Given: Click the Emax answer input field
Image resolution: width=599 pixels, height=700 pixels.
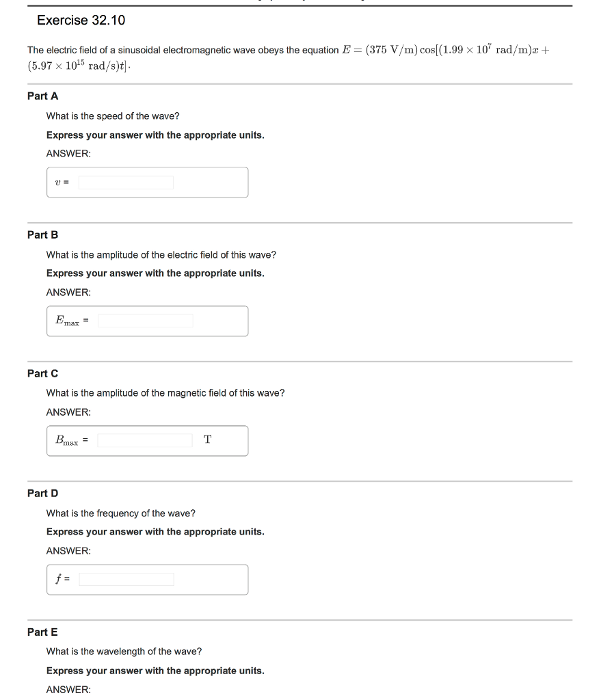Looking at the screenshot, I should 145,321.
